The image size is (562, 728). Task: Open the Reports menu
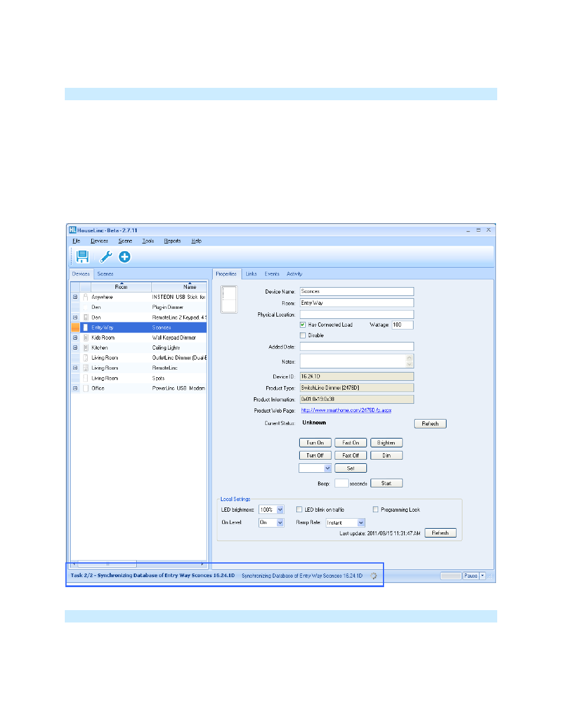pos(172,241)
